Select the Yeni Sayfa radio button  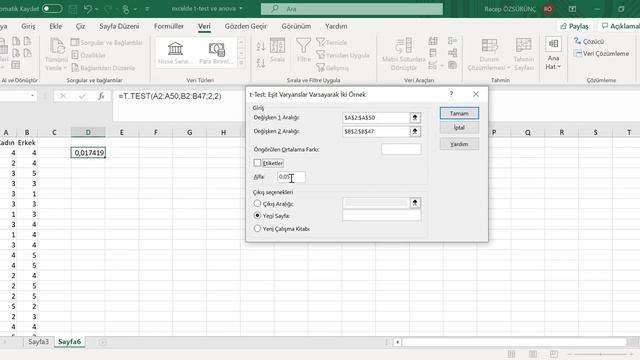[x=257, y=215]
